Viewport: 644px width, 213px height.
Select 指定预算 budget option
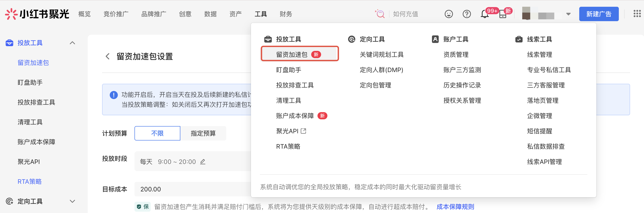click(203, 133)
